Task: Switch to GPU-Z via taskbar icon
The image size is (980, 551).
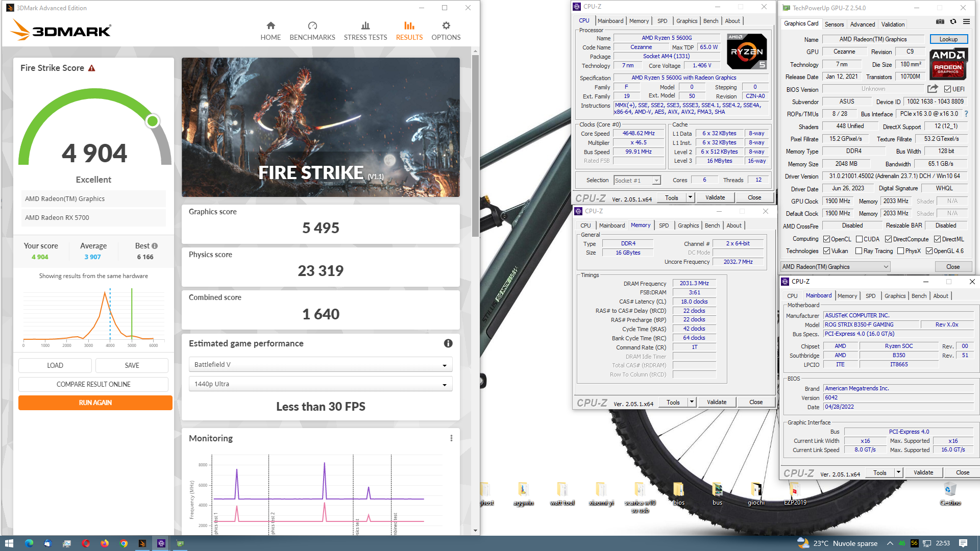Action: click(x=180, y=543)
